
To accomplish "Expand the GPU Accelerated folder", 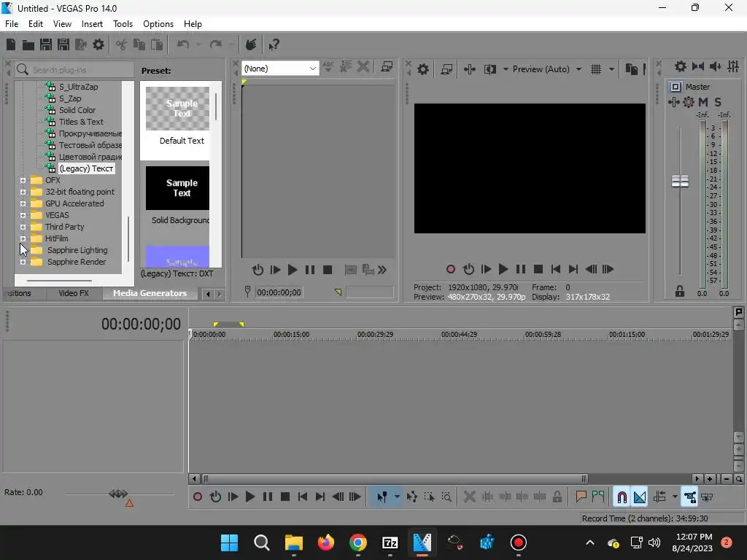I will coord(23,204).
